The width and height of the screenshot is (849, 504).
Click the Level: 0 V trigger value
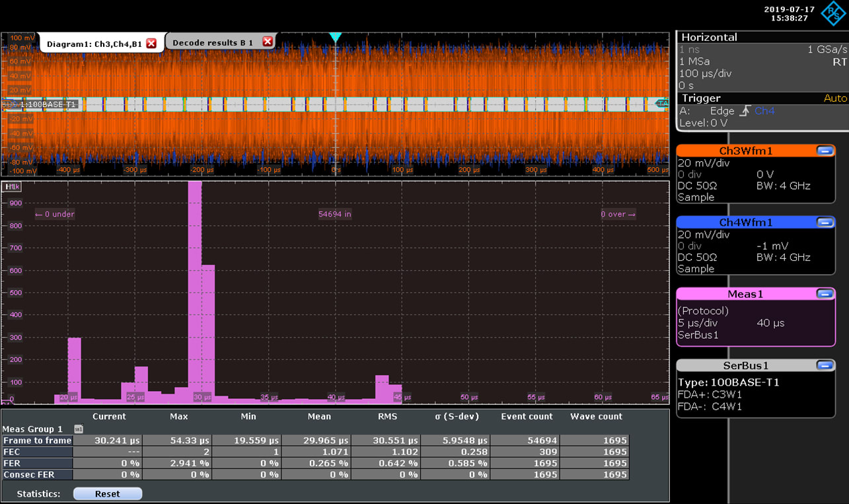(703, 123)
